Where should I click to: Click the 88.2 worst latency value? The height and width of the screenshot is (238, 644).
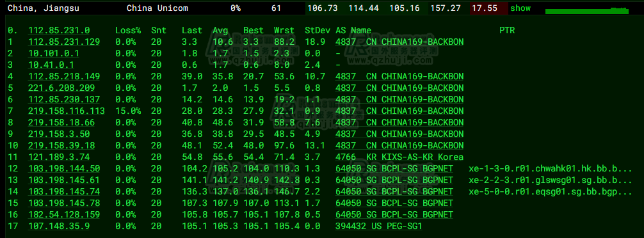click(284, 42)
